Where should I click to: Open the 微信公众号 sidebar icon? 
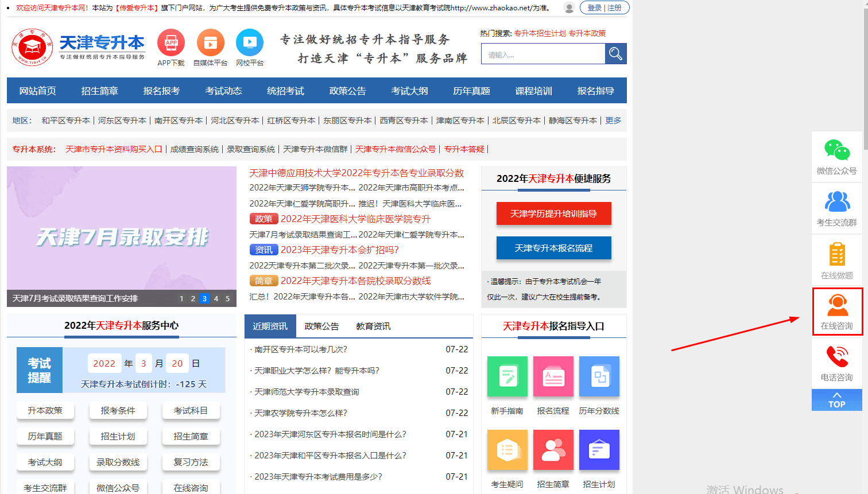click(x=836, y=154)
